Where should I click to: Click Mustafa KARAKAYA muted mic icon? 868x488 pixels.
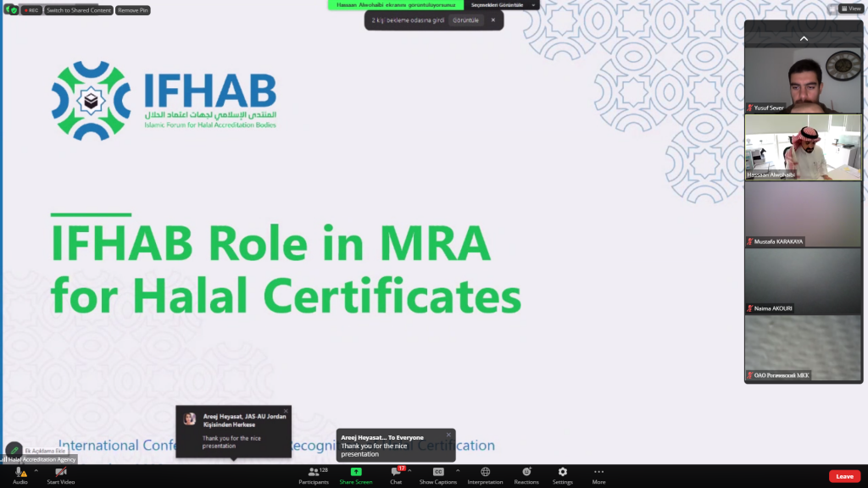click(750, 241)
